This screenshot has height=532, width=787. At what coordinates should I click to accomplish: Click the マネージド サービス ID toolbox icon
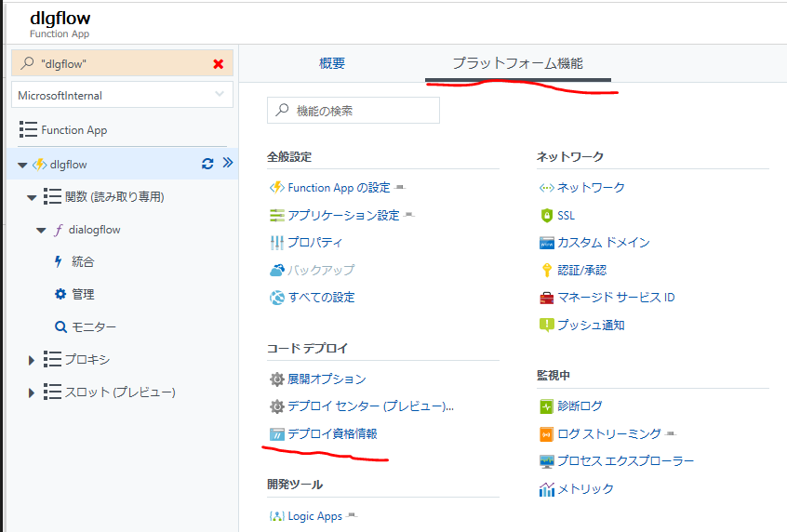547,299
